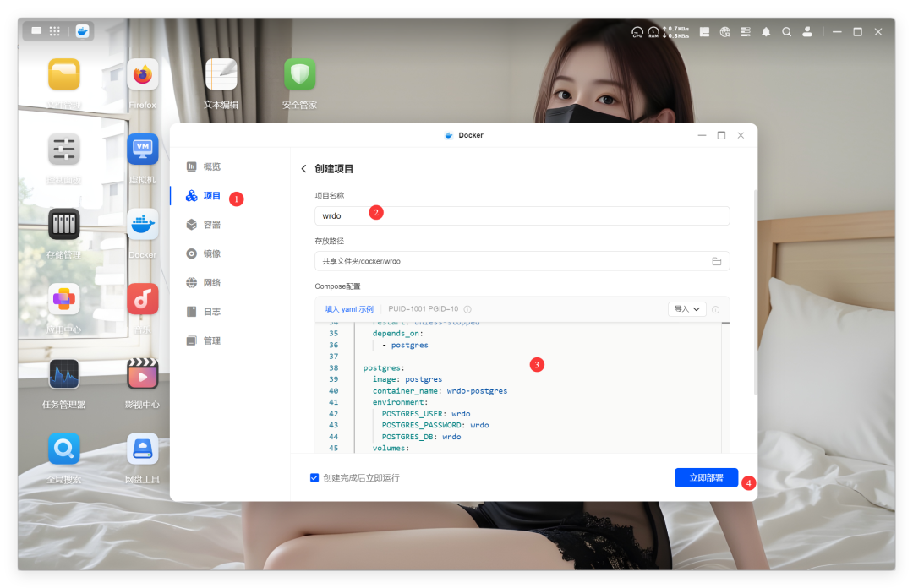Screen dimensions: 913x588
Task: Click the RAM usage gauge indicator
Action: 653,32
